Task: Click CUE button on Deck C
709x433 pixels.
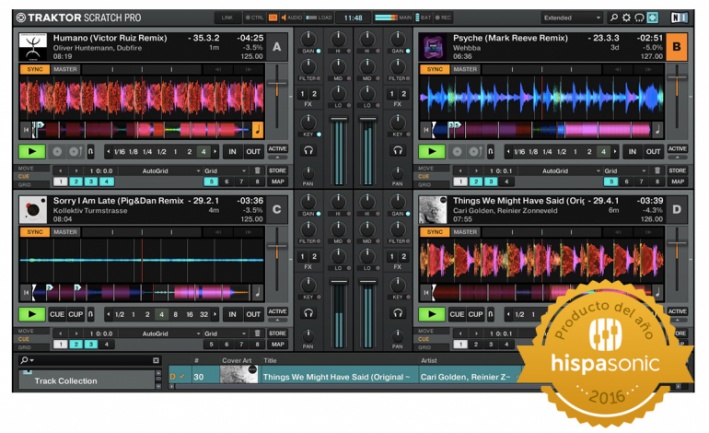Action: pos(57,314)
